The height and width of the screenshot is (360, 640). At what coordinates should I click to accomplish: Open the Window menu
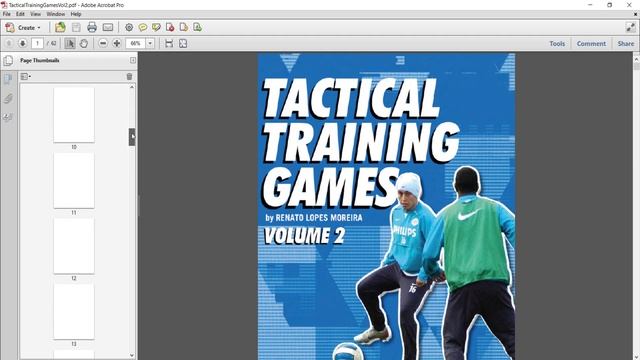tap(56, 14)
